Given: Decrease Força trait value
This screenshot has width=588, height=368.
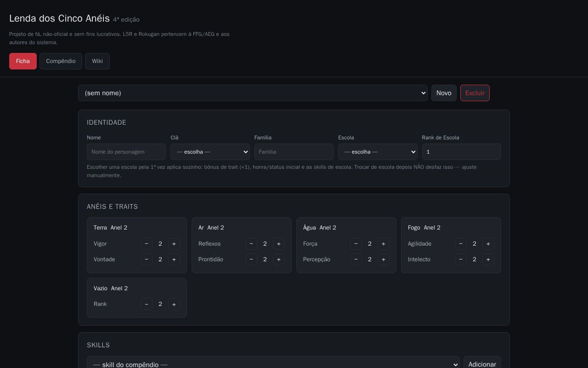Looking at the screenshot, I should point(356,244).
